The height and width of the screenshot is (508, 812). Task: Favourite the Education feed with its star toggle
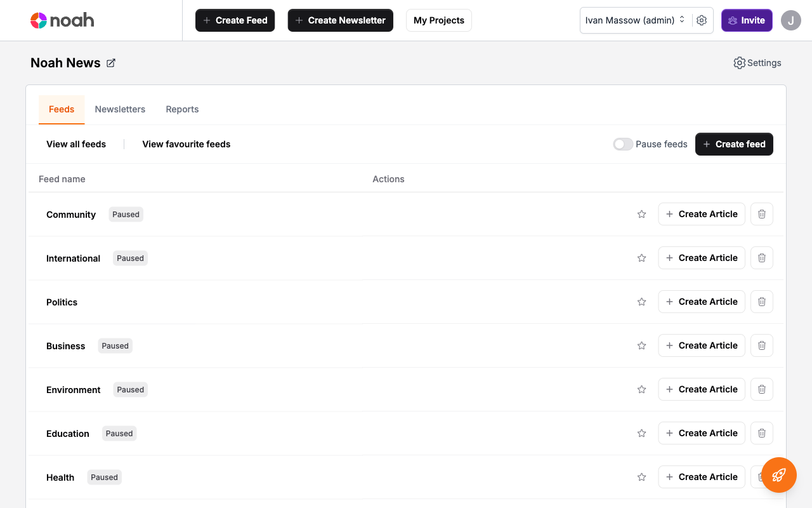click(x=641, y=433)
